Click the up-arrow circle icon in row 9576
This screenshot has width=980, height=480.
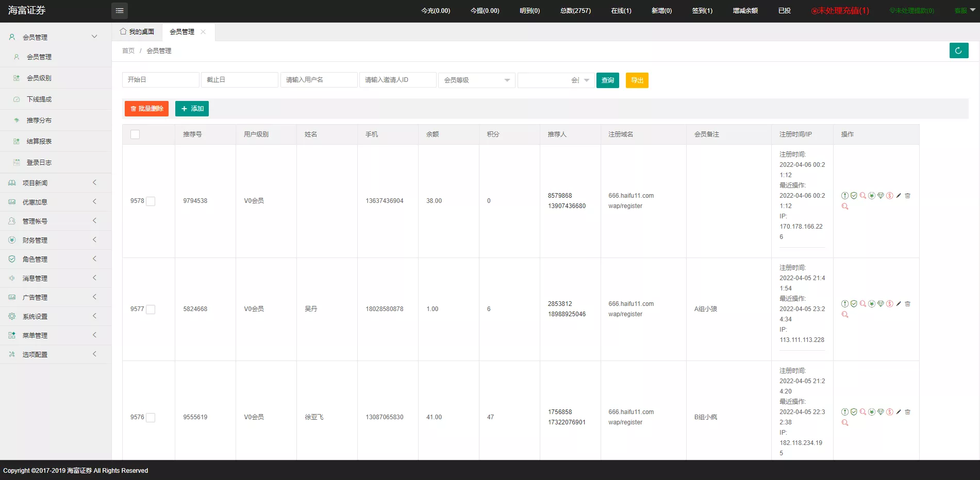[845, 412]
